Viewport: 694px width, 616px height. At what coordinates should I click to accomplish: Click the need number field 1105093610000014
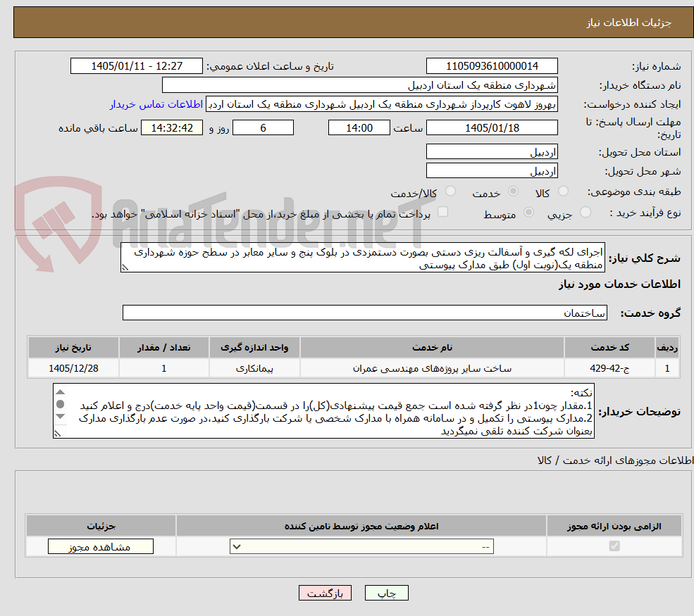pyautogui.click(x=492, y=66)
